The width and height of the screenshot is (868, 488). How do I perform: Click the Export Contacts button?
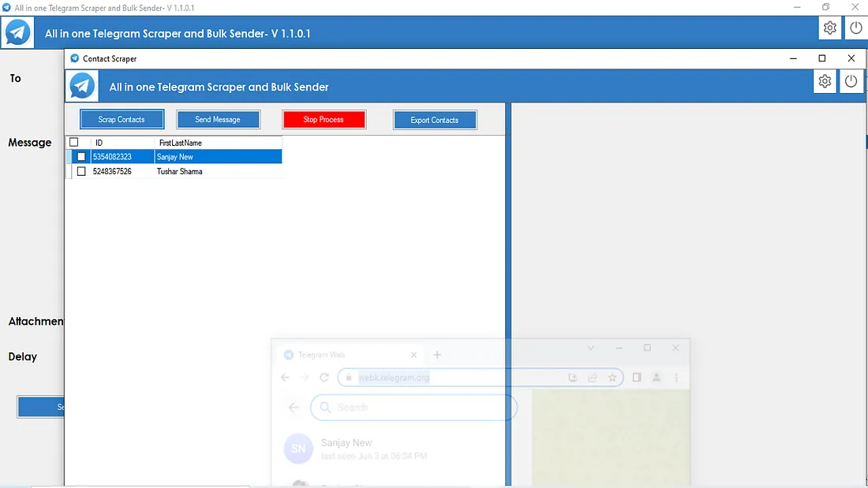(435, 120)
